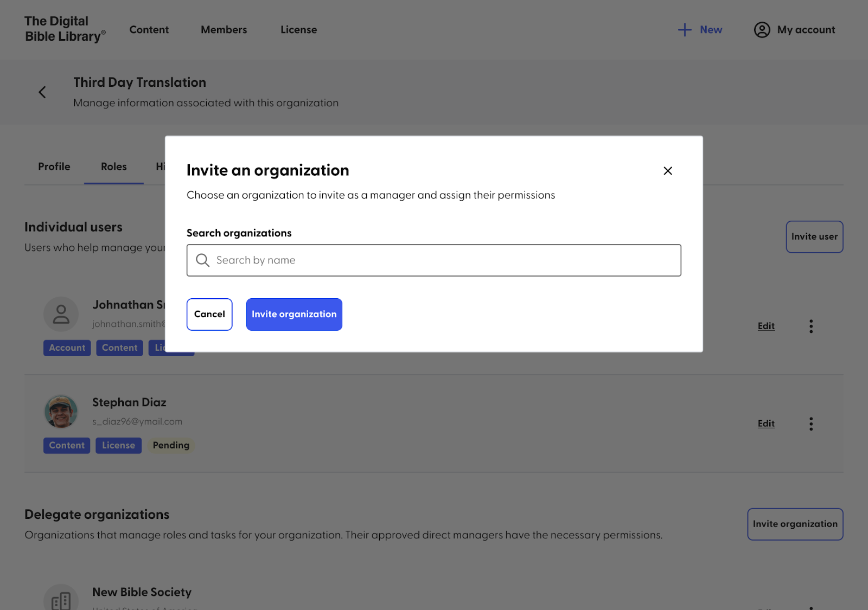Click the New link text
This screenshot has width=868, height=610.
[711, 30]
